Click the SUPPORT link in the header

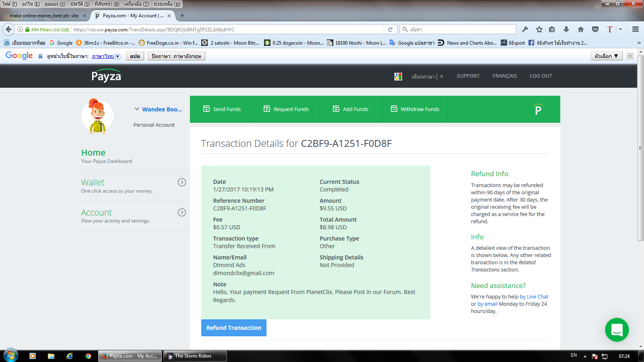pyautogui.click(x=468, y=76)
